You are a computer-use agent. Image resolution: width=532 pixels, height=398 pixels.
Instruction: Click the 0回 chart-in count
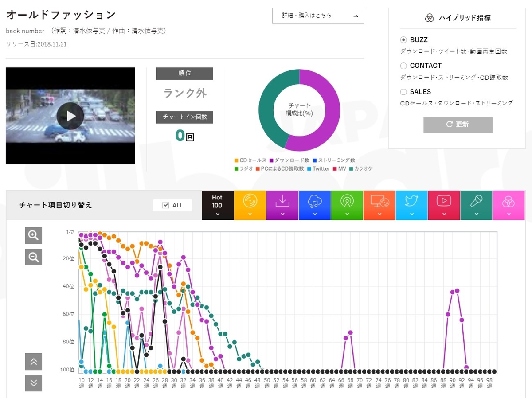click(x=185, y=135)
